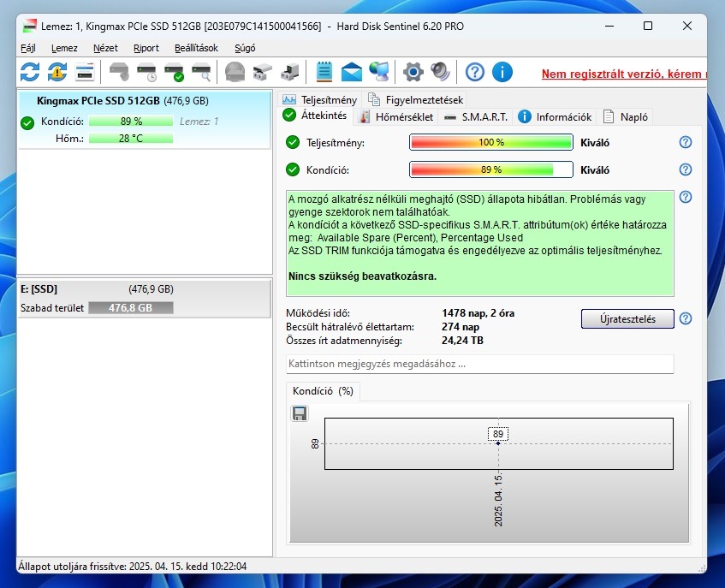Click the blue refresh arrows toolbar icon

pyautogui.click(x=30, y=72)
